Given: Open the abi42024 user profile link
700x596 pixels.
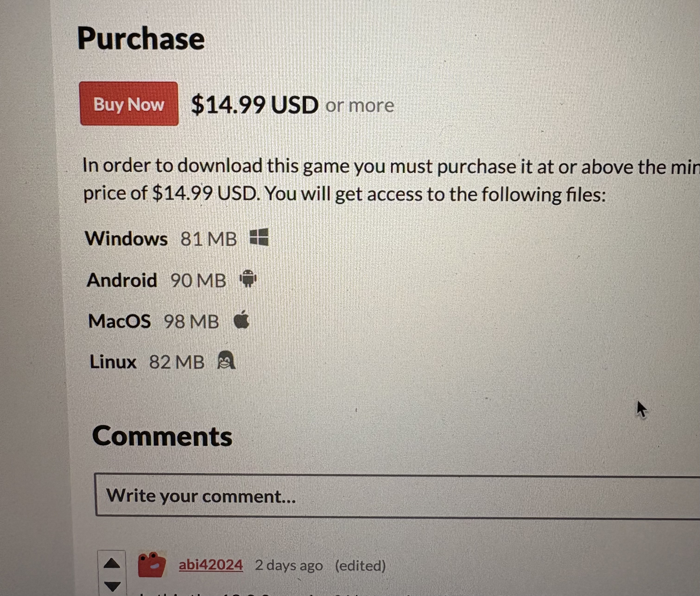Looking at the screenshot, I should tap(211, 565).
